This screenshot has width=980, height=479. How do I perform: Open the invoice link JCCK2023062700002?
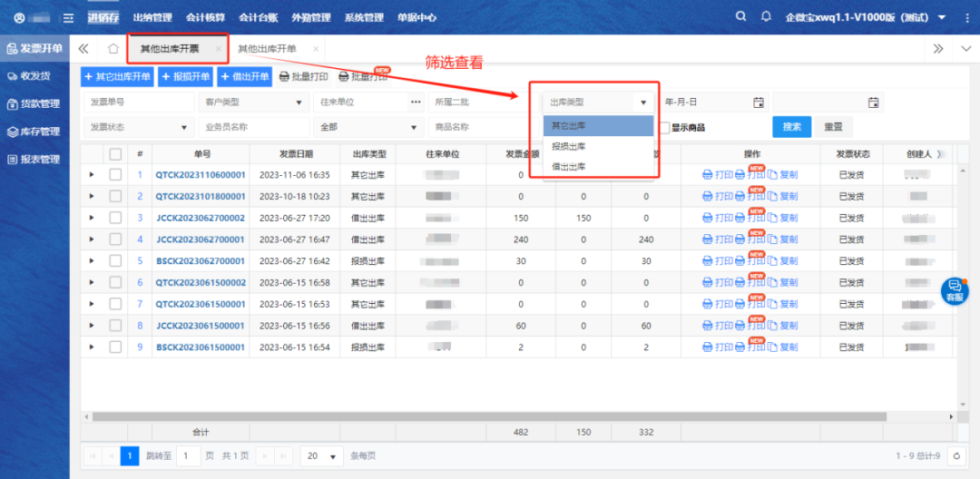tap(201, 218)
